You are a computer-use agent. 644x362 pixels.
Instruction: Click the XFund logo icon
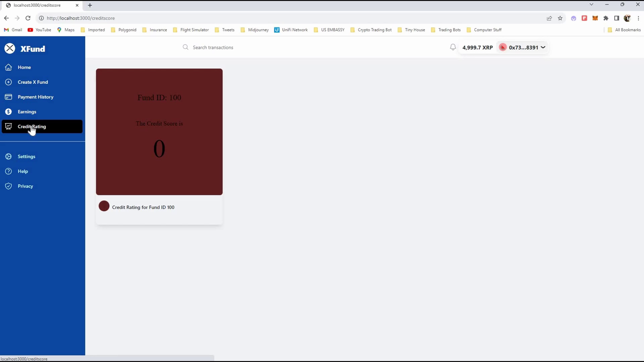click(x=10, y=49)
